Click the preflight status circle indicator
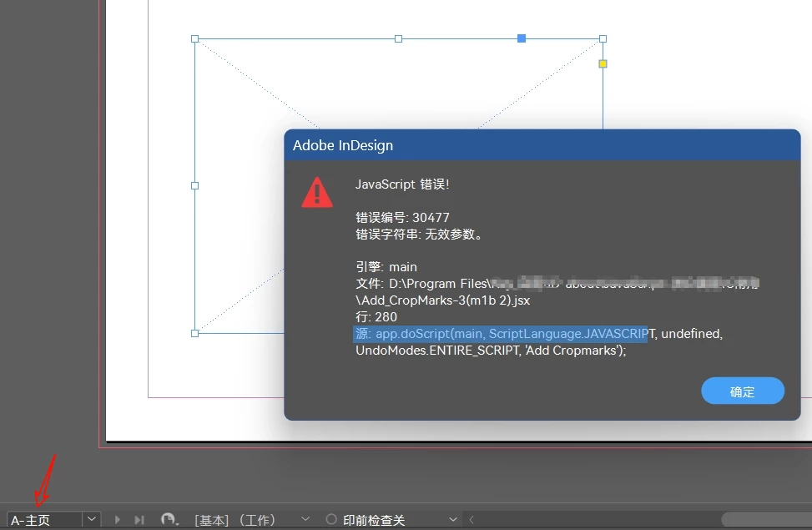Screen dimensions: 812x530 (x=331, y=519)
